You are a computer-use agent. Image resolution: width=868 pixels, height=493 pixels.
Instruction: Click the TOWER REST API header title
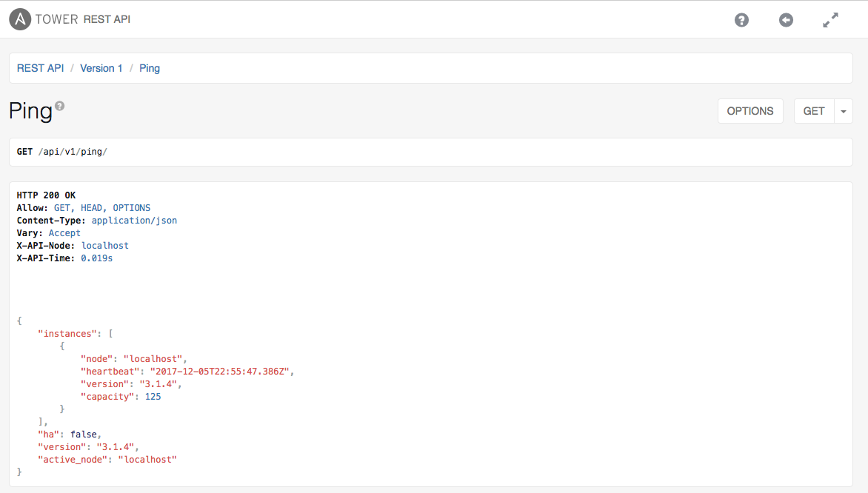[83, 19]
